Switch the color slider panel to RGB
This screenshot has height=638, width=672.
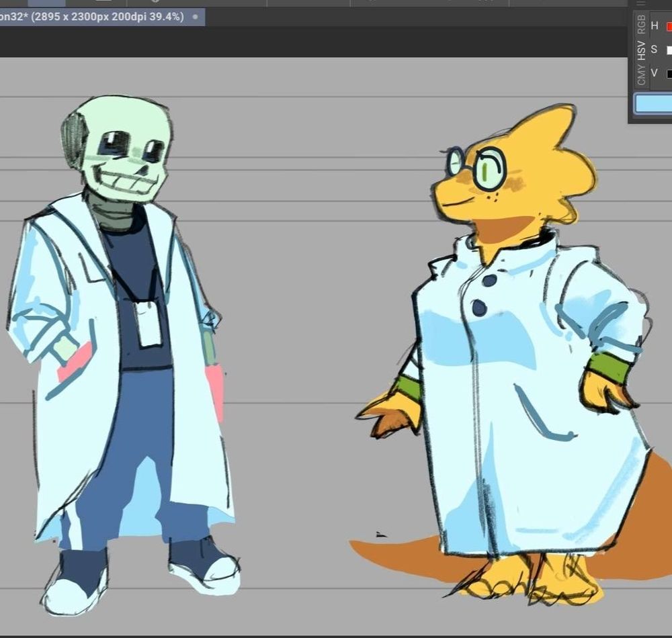click(x=641, y=24)
